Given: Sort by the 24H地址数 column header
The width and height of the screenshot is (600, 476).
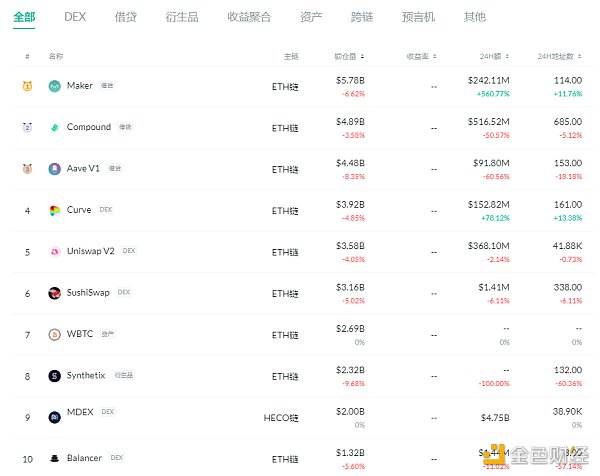Looking at the screenshot, I should [x=559, y=56].
